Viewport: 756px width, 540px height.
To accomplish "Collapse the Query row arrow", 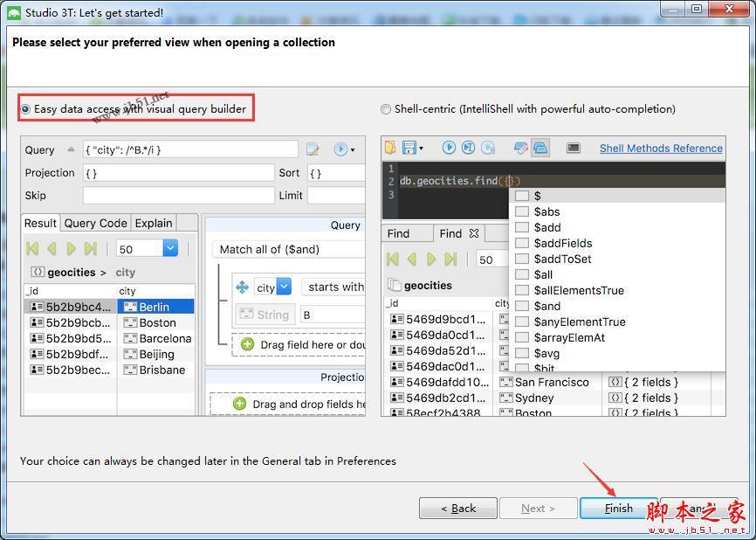I will (x=72, y=149).
